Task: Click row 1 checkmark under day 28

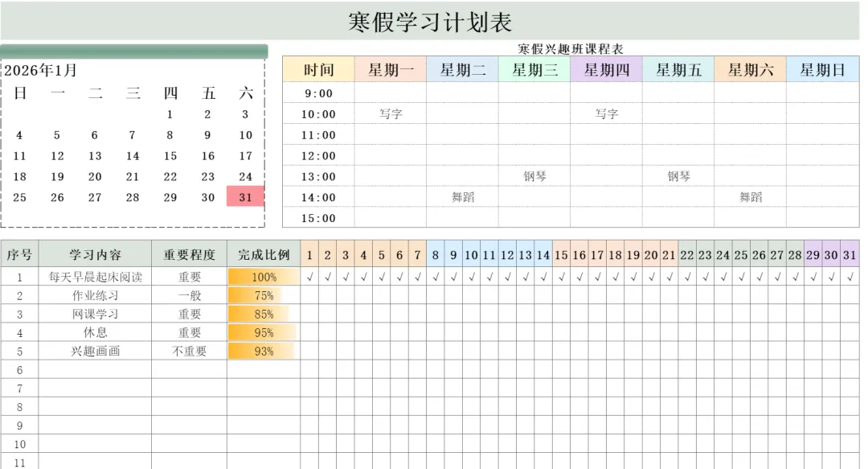Action: tap(795, 277)
